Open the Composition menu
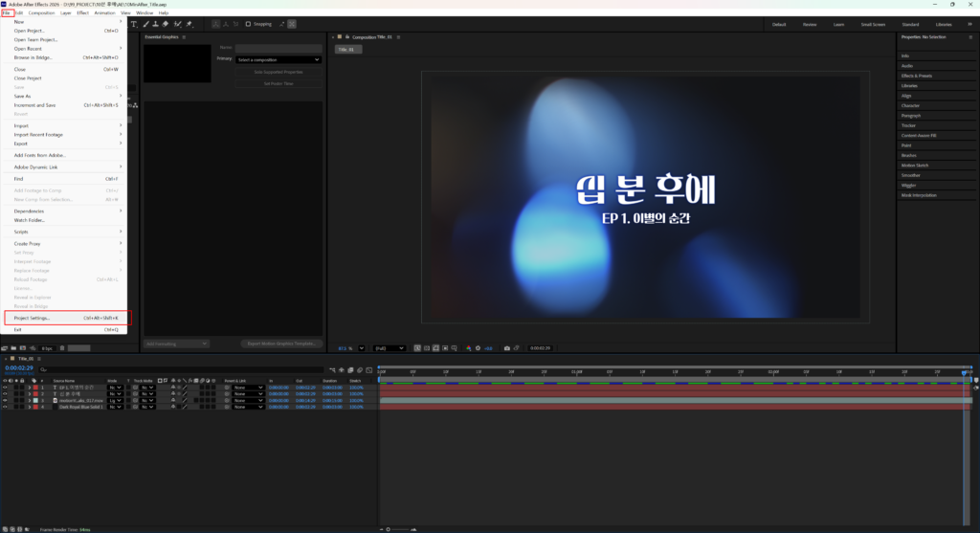 pos(41,12)
